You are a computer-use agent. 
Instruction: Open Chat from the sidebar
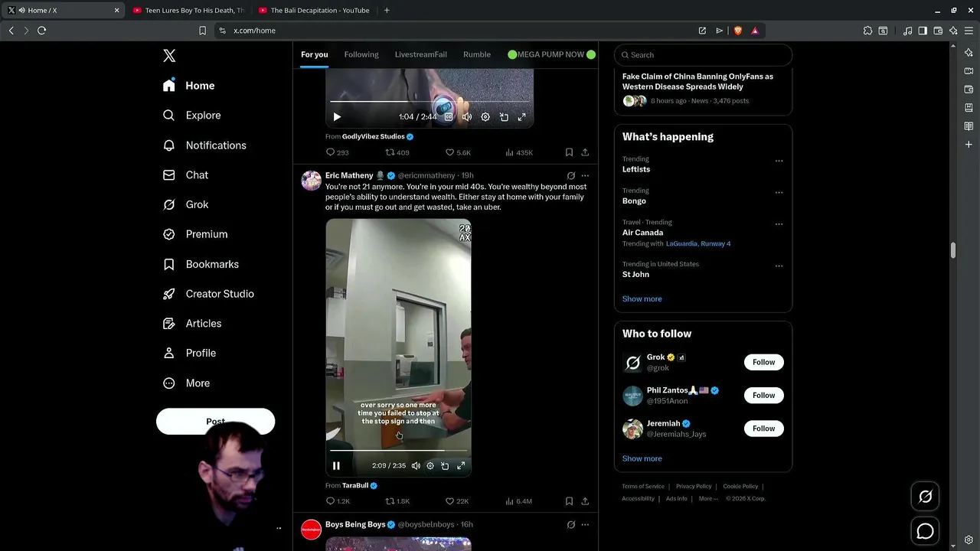[185, 175]
